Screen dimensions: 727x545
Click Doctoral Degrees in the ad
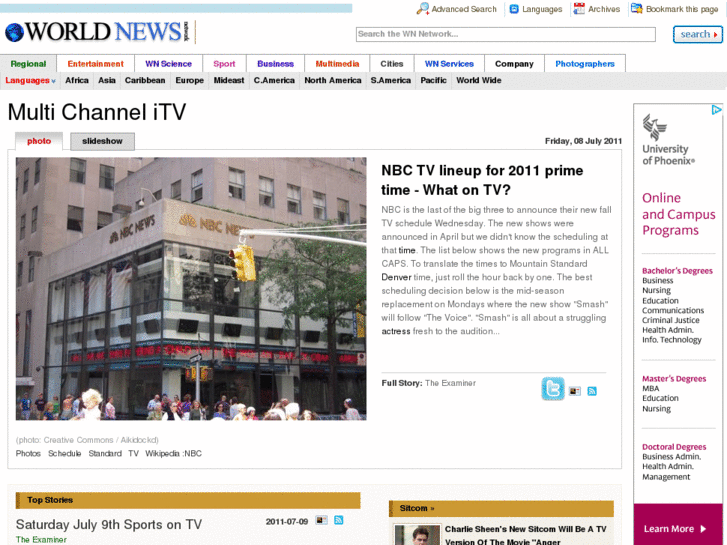click(x=674, y=447)
